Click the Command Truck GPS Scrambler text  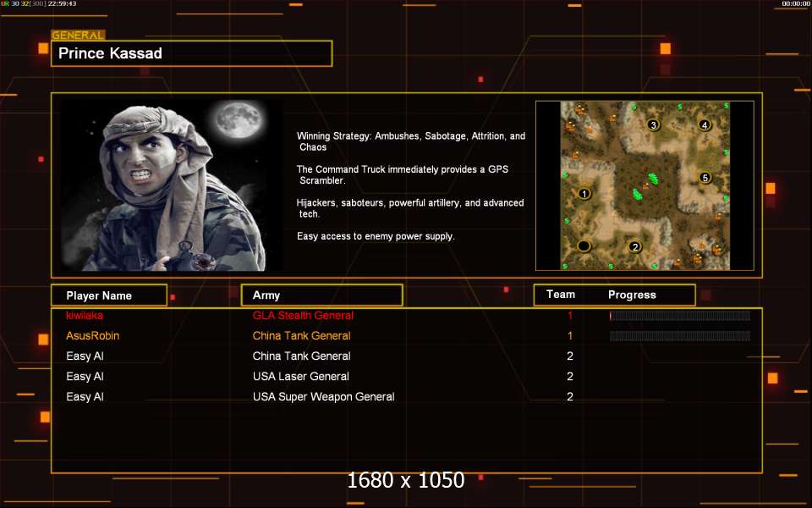click(403, 174)
